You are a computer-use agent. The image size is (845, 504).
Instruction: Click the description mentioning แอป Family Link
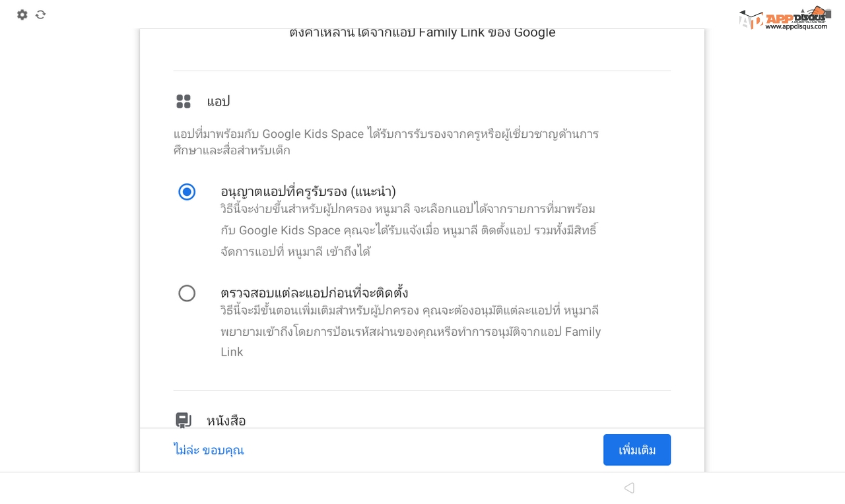pos(411,331)
